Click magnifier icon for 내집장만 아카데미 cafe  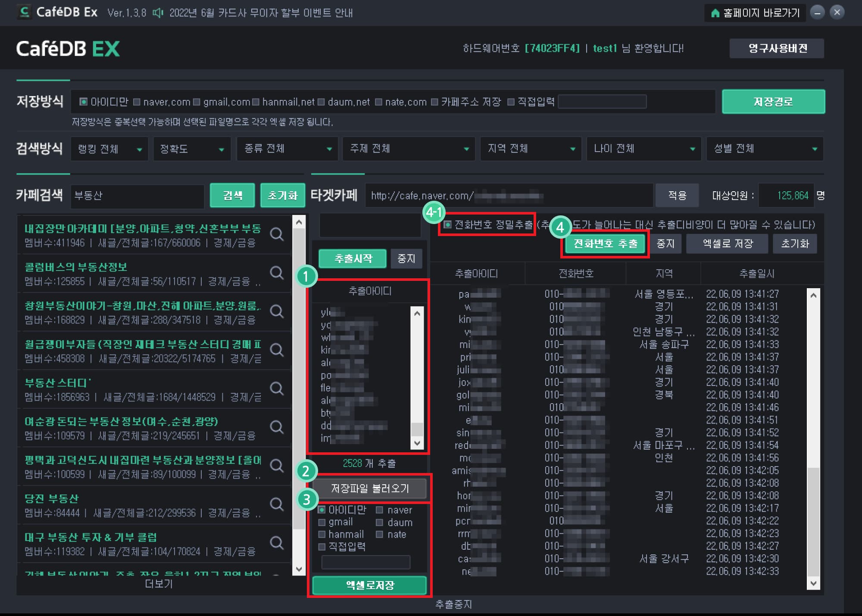pos(277,234)
